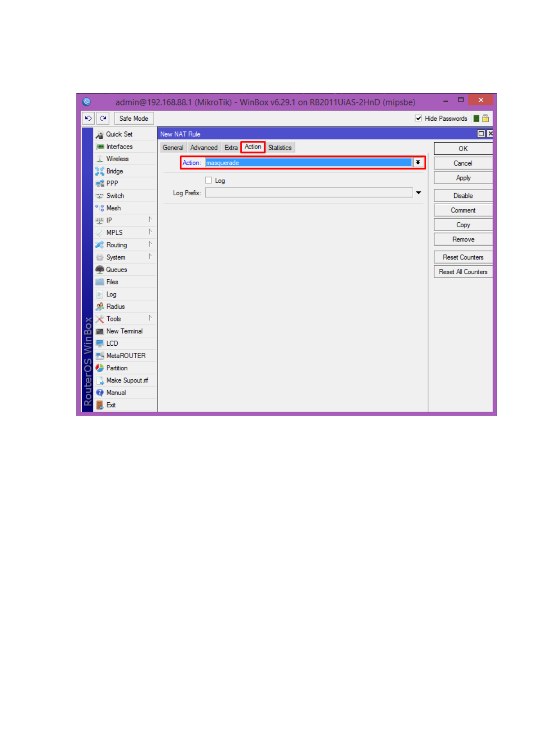
Task: Click the green status indicator square
Action: point(476,119)
